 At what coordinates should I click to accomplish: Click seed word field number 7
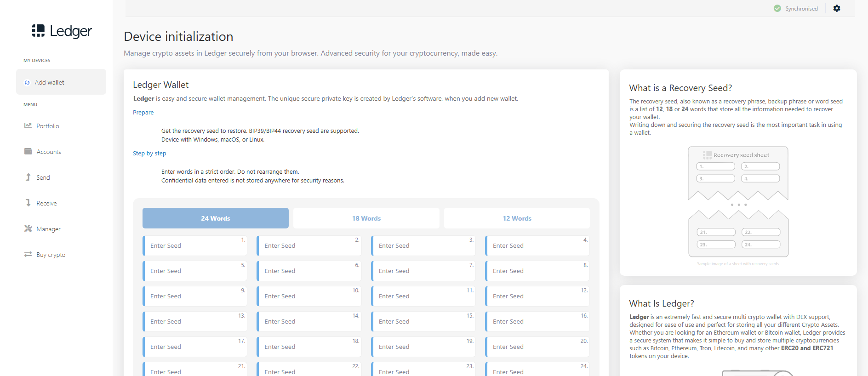coord(423,271)
